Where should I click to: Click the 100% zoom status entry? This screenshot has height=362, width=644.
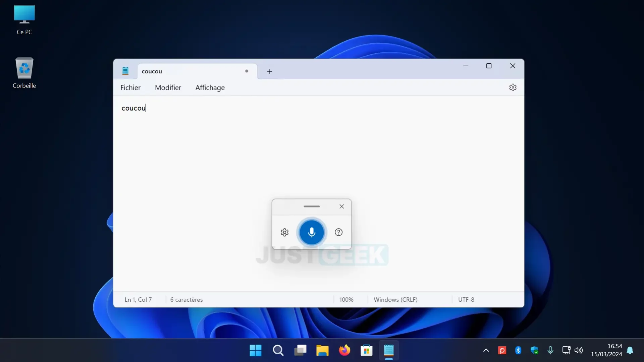coord(346,300)
